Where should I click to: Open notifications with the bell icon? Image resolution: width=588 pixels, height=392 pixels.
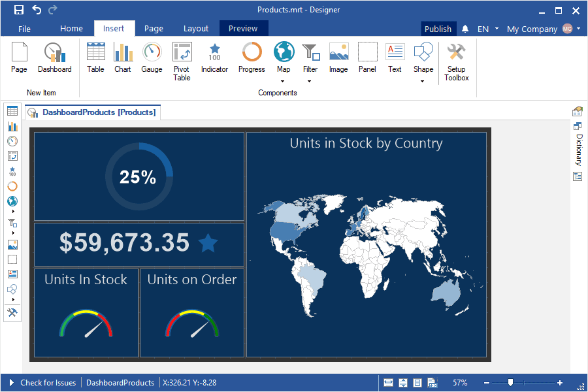point(465,29)
